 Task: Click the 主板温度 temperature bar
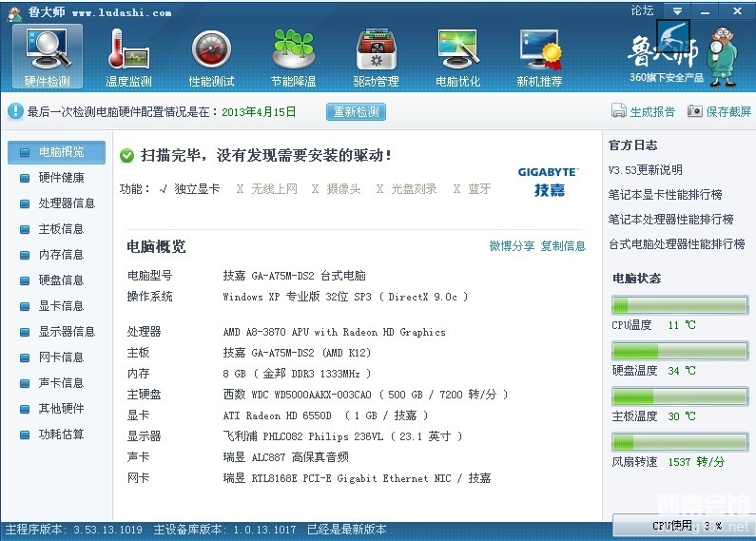pos(680,396)
